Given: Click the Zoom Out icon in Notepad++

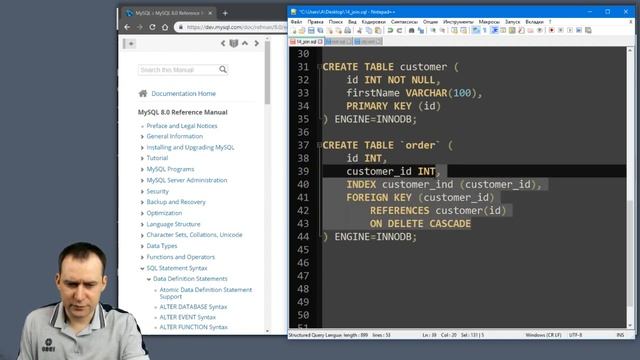Looking at the screenshot, I should (443, 30).
